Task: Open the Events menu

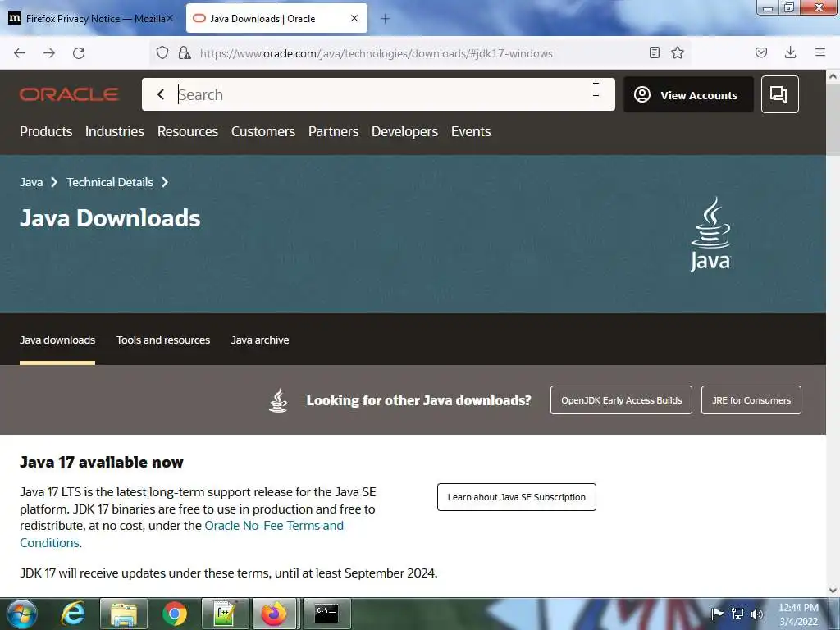Action: click(471, 131)
